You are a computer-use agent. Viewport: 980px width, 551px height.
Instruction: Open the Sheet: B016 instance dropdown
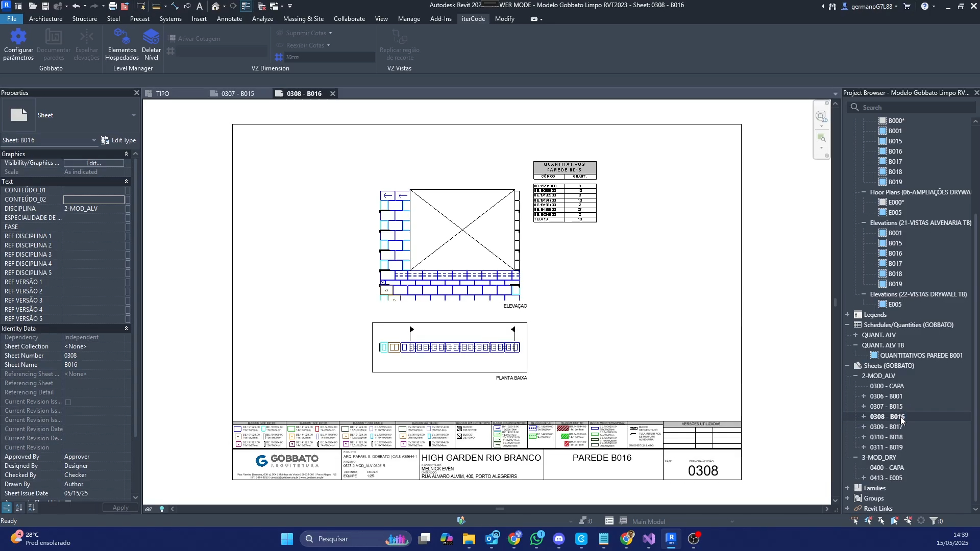point(94,140)
